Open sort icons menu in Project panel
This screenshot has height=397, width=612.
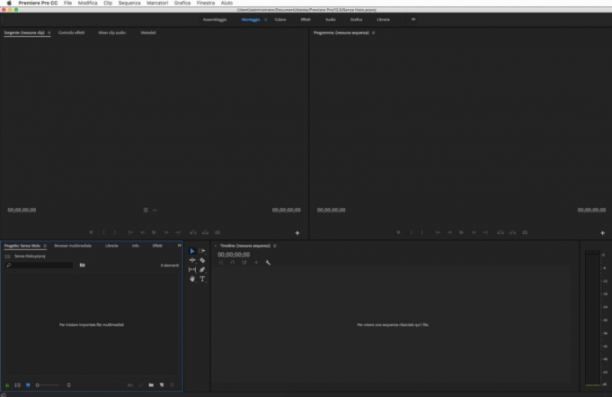pyautogui.click(x=69, y=385)
